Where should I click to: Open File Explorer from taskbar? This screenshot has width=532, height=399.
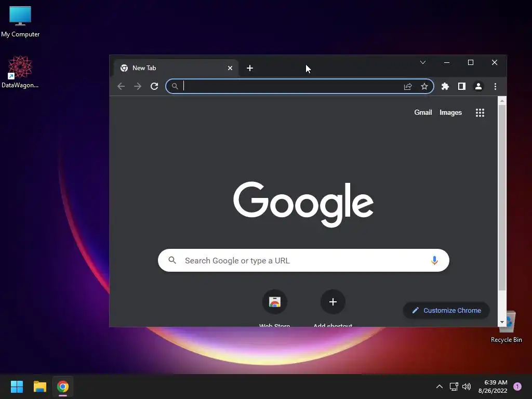pyautogui.click(x=39, y=387)
